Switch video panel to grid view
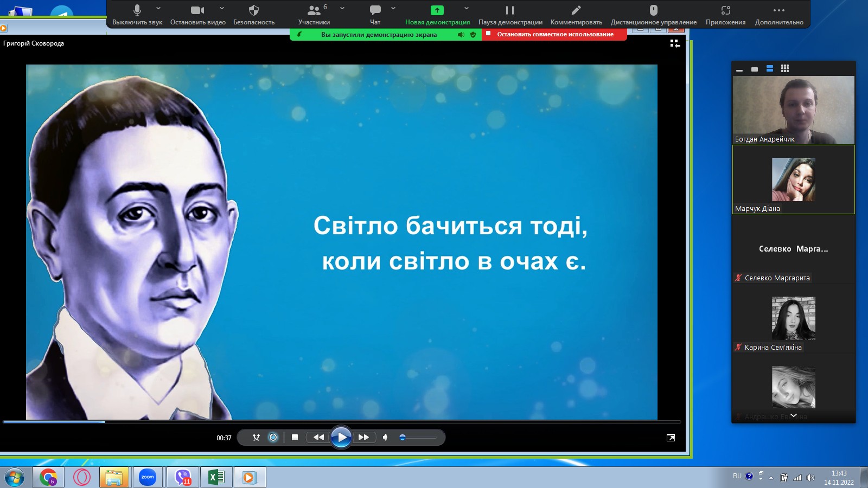Image resolution: width=868 pixels, height=488 pixels. [x=785, y=69]
